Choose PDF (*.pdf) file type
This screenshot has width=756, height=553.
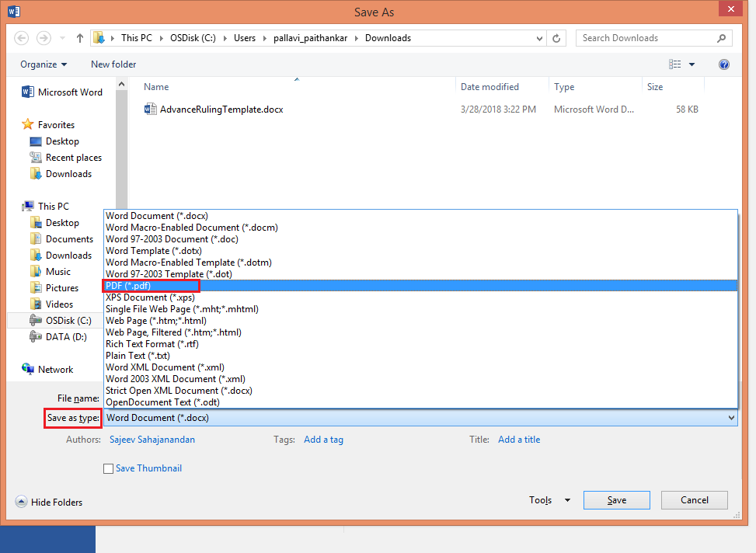[x=420, y=286]
